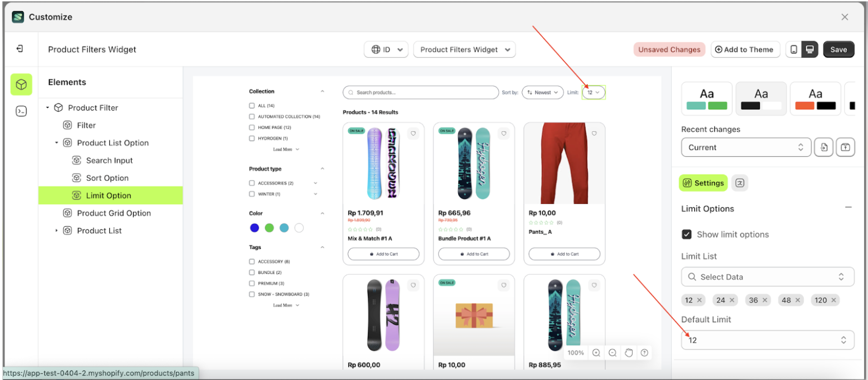868x380 pixels.
Task: Click Add to Theme button
Action: [x=745, y=49]
